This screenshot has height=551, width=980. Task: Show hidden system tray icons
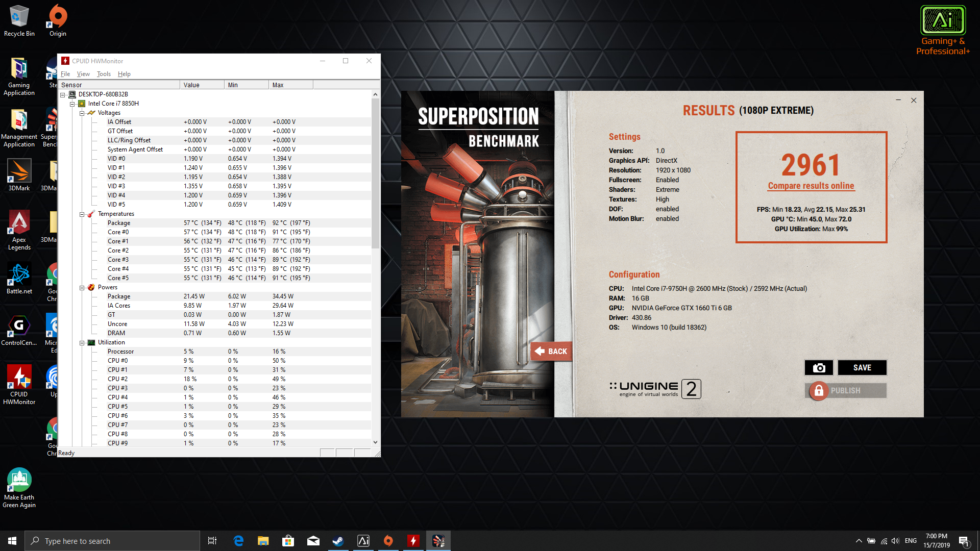(x=859, y=541)
